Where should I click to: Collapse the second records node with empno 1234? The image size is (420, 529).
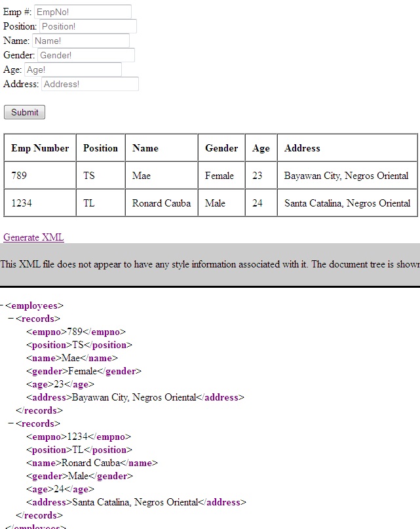(11, 423)
